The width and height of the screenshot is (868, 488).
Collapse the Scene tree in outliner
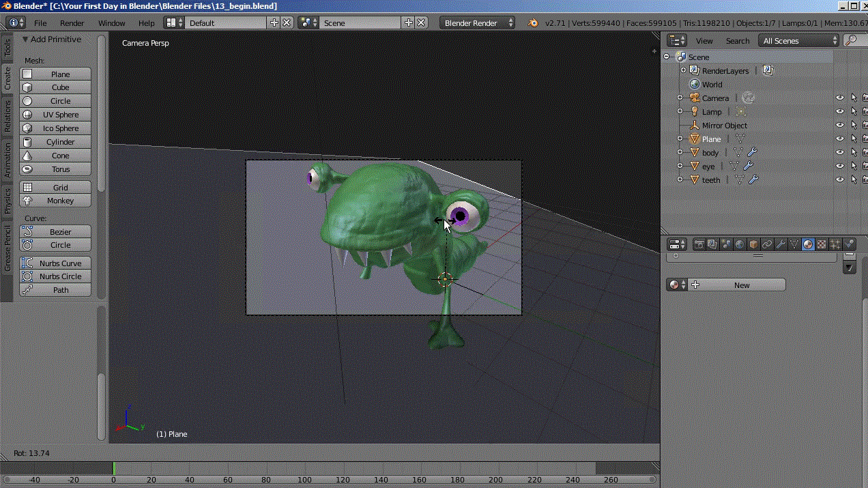[x=667, y=57]
